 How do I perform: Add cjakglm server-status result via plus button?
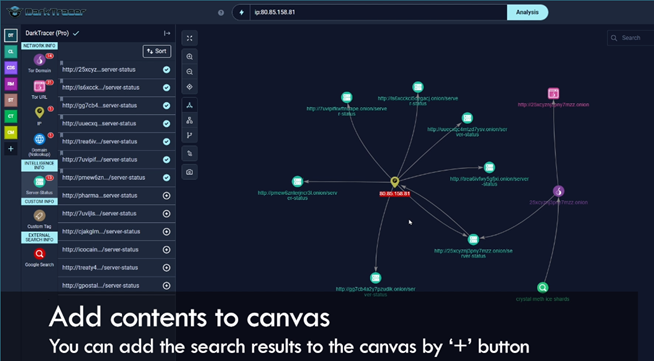(166, 231)
